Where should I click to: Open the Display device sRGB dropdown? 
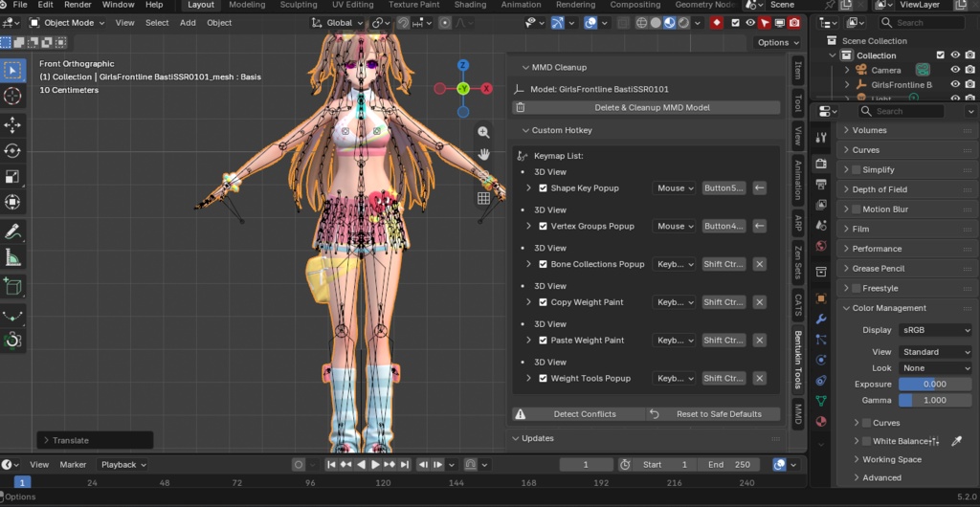click(x=935, y=330)
